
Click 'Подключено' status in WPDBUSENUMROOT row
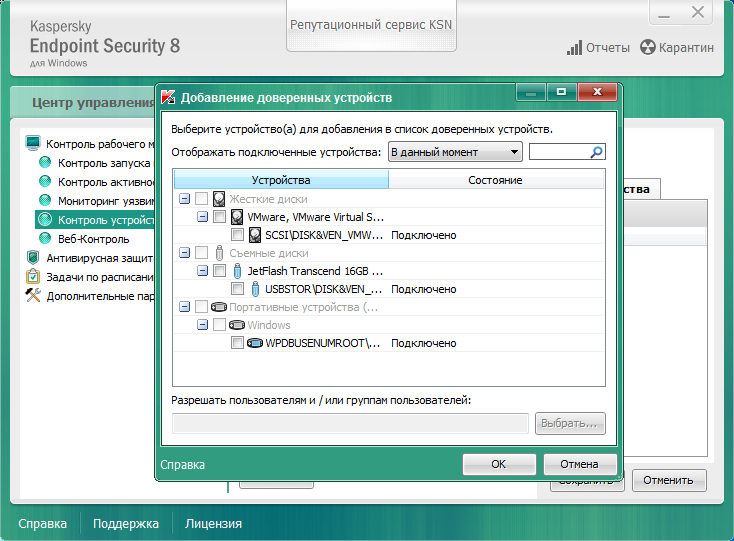coord(424,343)
